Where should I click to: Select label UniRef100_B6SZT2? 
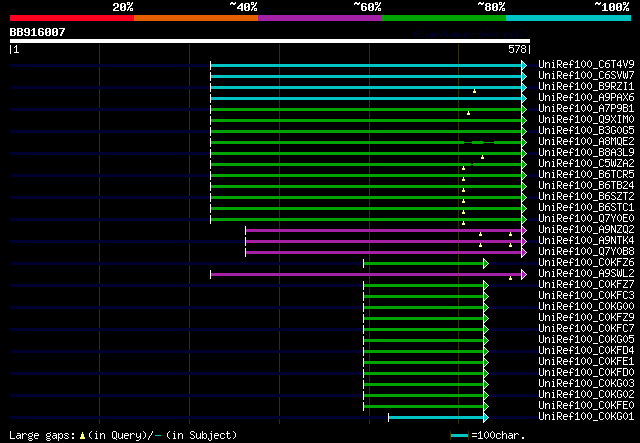586,197
